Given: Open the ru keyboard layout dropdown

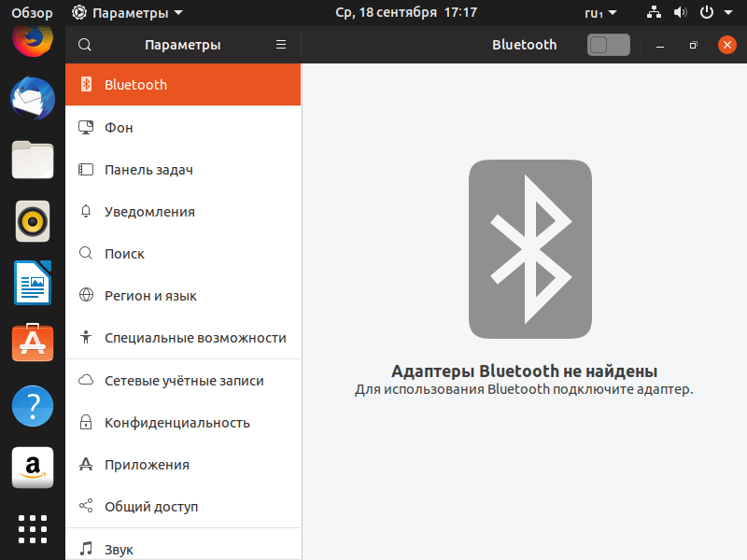Looking at the screenshot, I should (x=600, y=13).
